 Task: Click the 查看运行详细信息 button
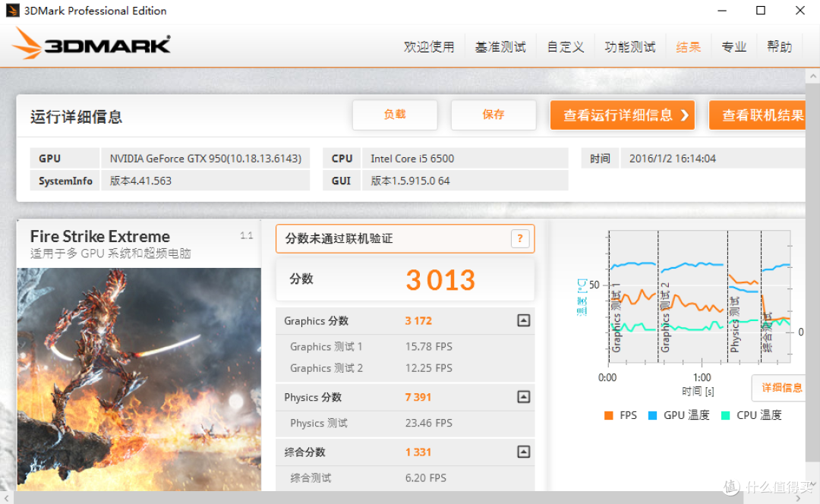pyautogui.click(x=623, y=115)
